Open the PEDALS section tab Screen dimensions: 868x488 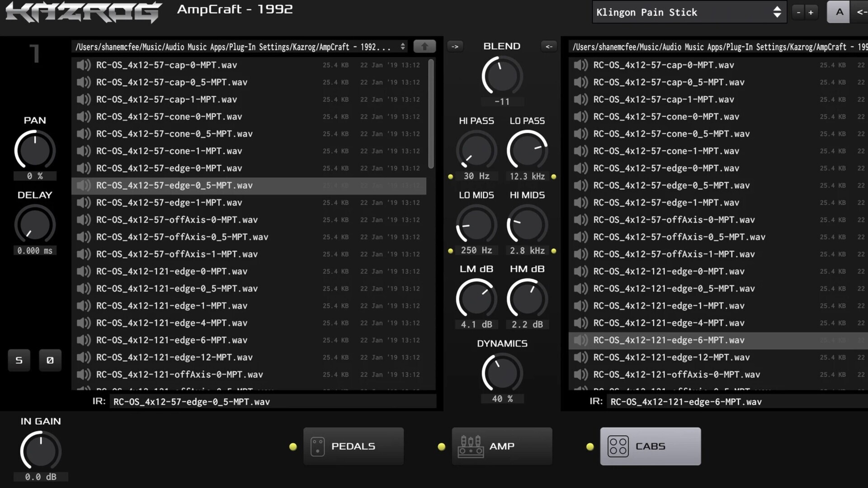[x=353, y=446]
